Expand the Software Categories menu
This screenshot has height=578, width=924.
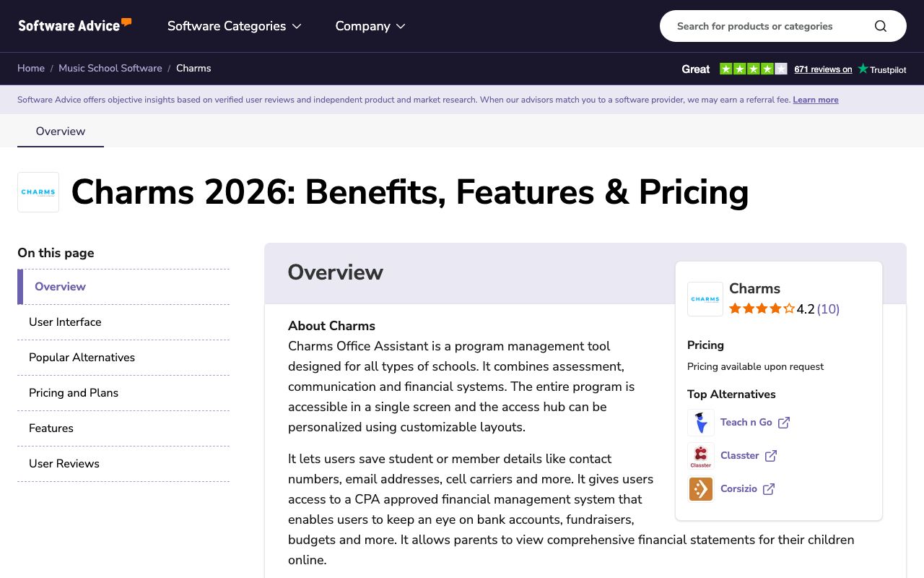click(x=235, y=26)
